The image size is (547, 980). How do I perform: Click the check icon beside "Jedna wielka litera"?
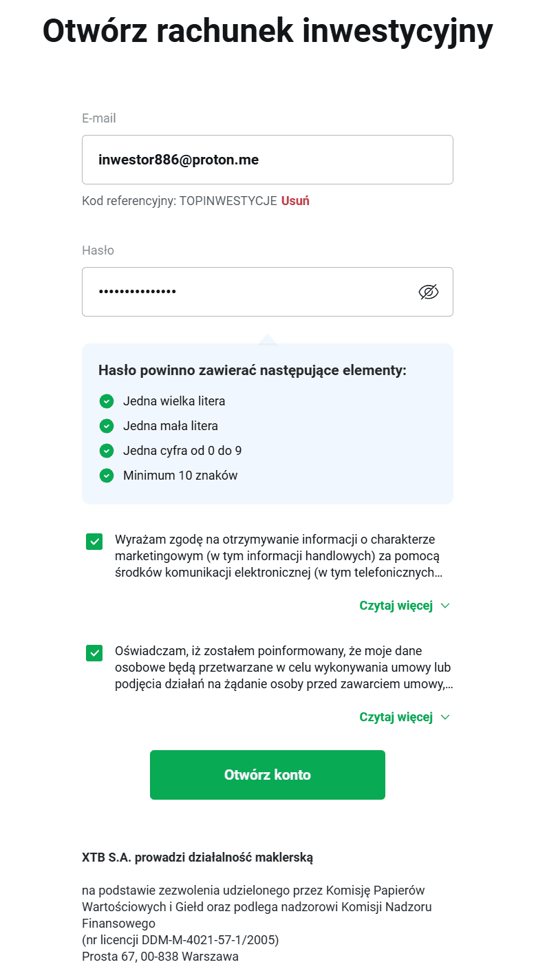tap(106, 401)
